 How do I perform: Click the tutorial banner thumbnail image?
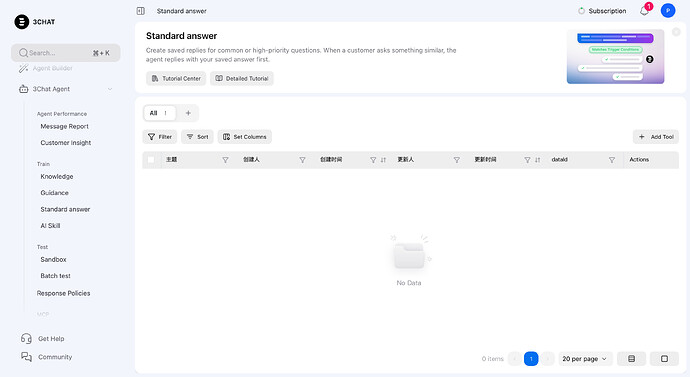coord(615,56)
